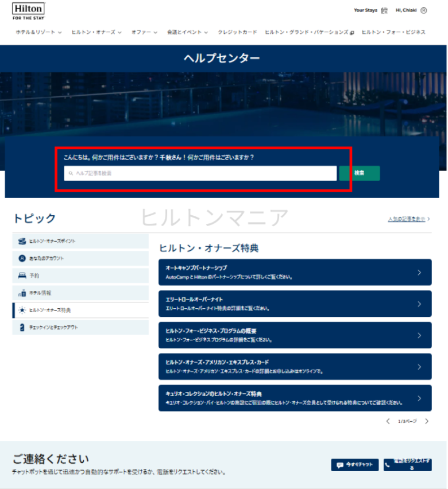Click the Hi, Chiaki account link
This screenshot has height=489, width=448.
(406, 10)
